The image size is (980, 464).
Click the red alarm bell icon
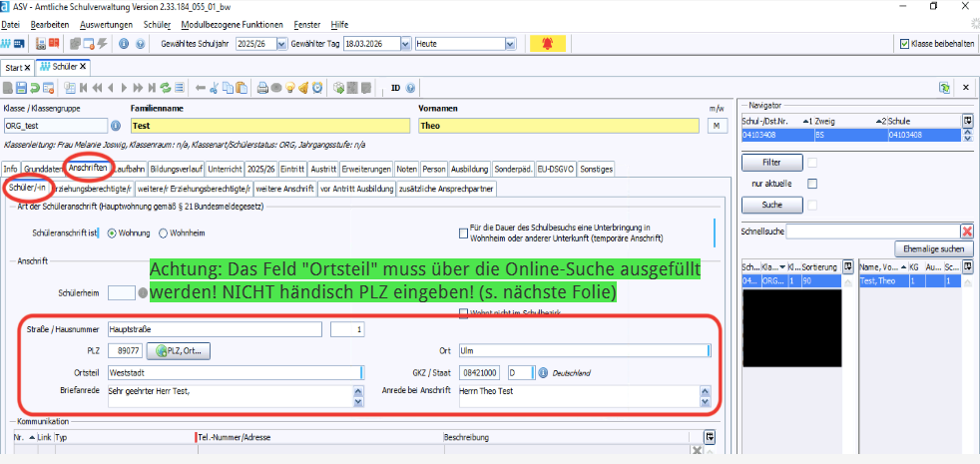[546, 44]
